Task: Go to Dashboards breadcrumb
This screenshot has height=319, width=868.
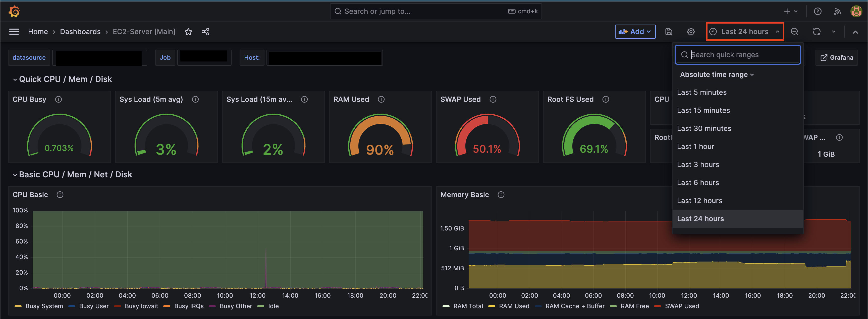Action: (80, 32)
